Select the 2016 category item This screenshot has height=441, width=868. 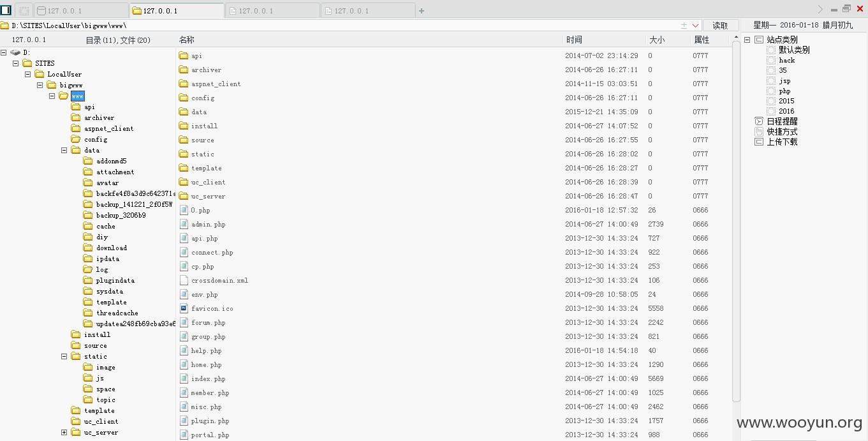tap(786, 111)
